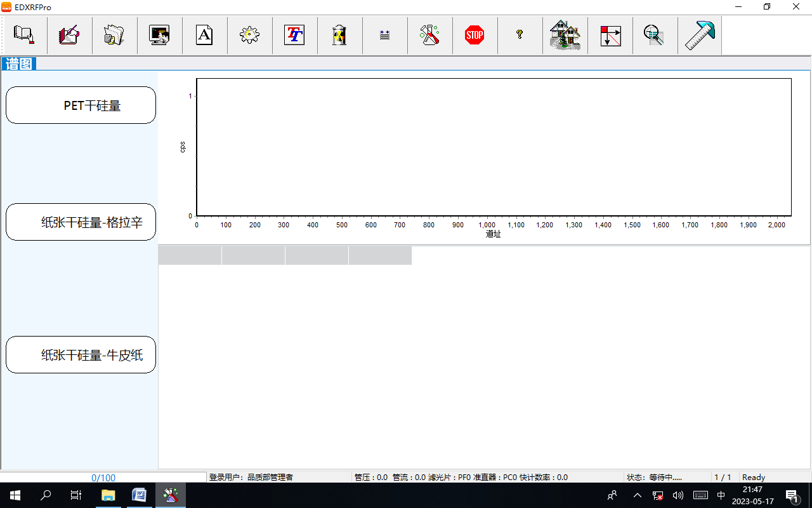
Task: Click the computer monitor toolbar icon
Action: (159, 35)
